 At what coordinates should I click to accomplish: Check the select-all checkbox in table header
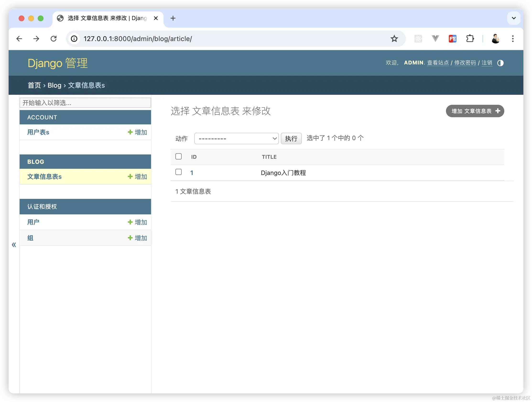[x=179, y=156]
